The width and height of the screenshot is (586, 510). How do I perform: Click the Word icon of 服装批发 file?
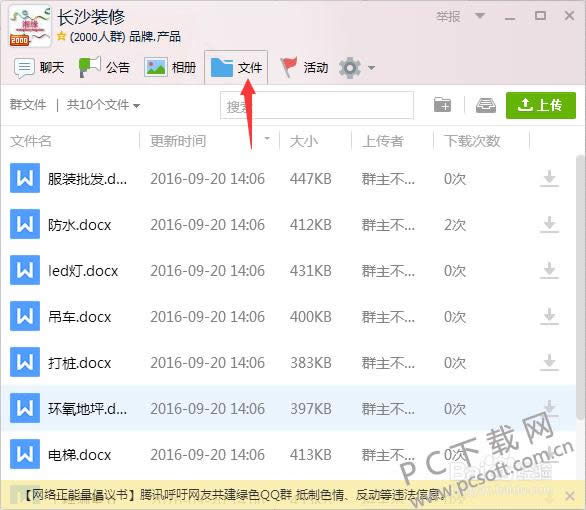click(x=25, y=178)
